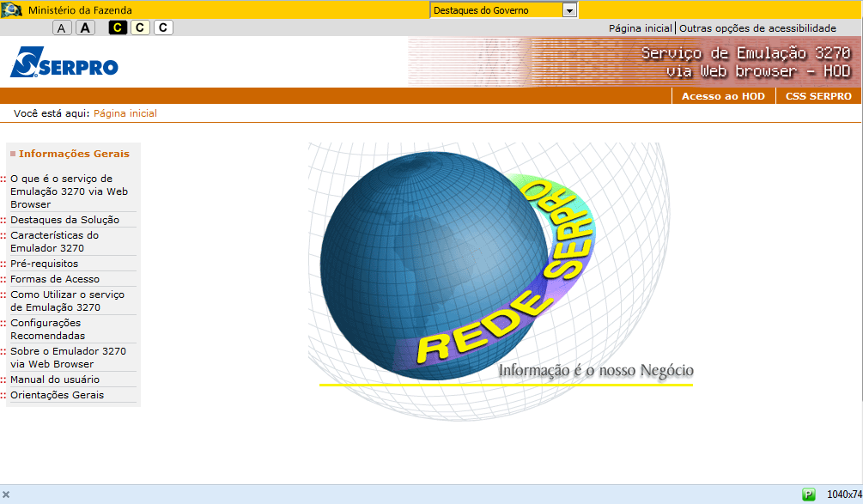Open Destaques da Solução

pyautogui.click(x=65, y=220)
